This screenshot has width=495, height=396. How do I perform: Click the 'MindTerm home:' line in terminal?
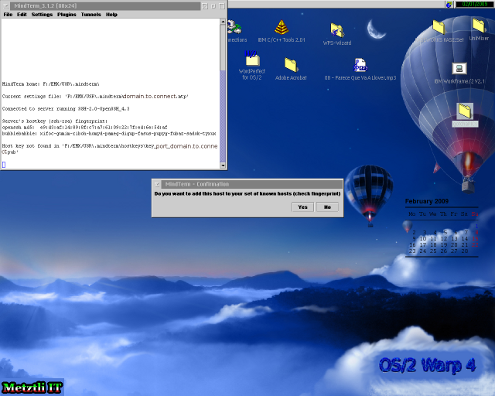(51, 84)
